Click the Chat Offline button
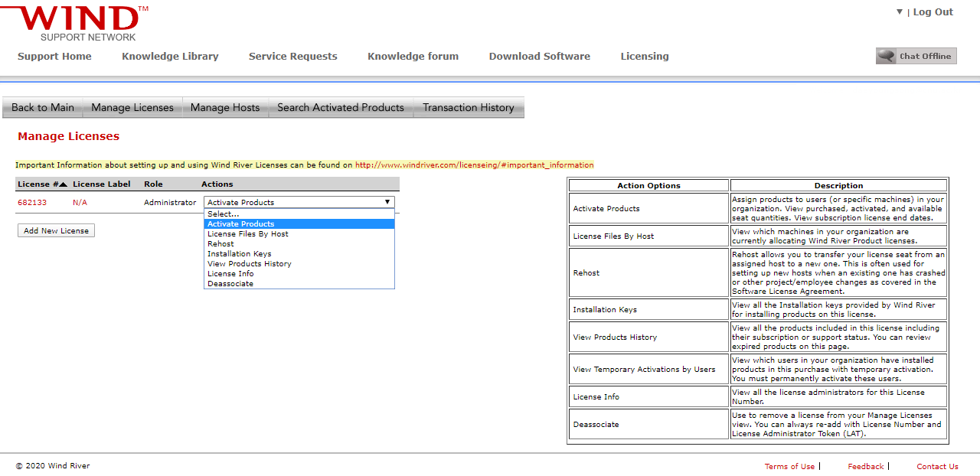 (916, 56)
